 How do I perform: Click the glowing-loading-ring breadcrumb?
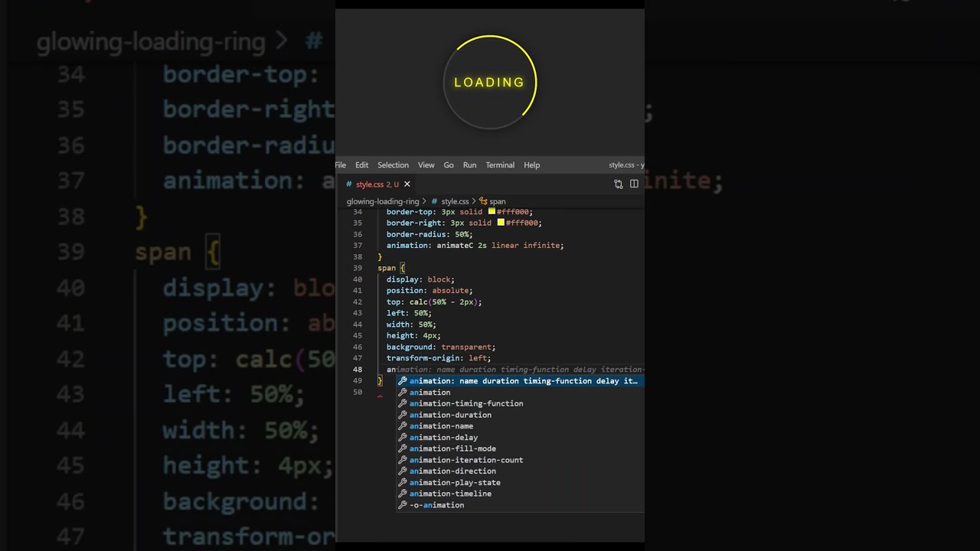tap(383, 201)
